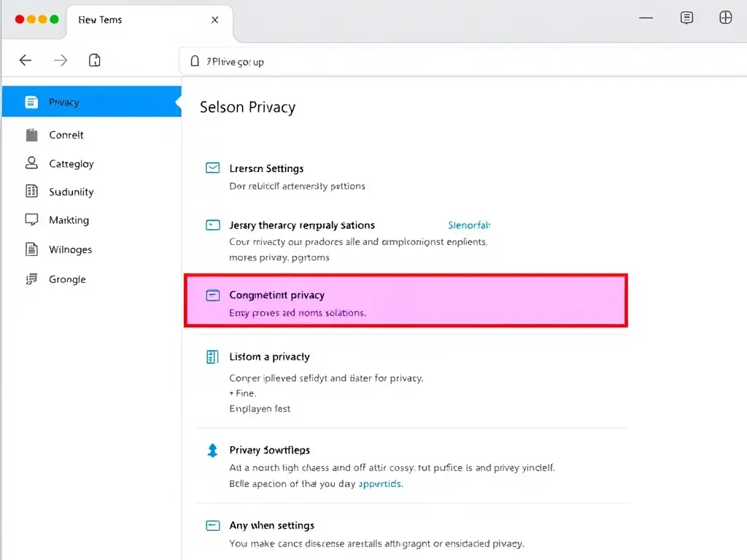Open the Slenorfal link

tap(469, 225)
